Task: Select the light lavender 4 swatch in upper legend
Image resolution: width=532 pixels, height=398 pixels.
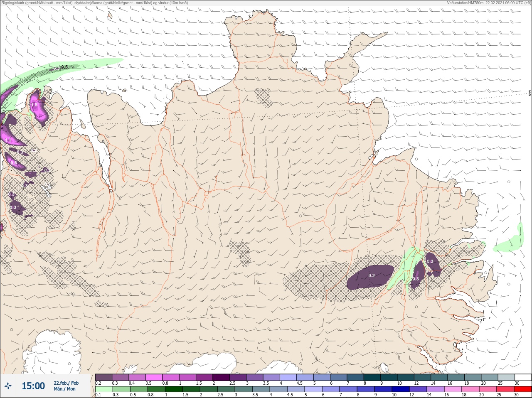Action: click(x=288, y=377)
